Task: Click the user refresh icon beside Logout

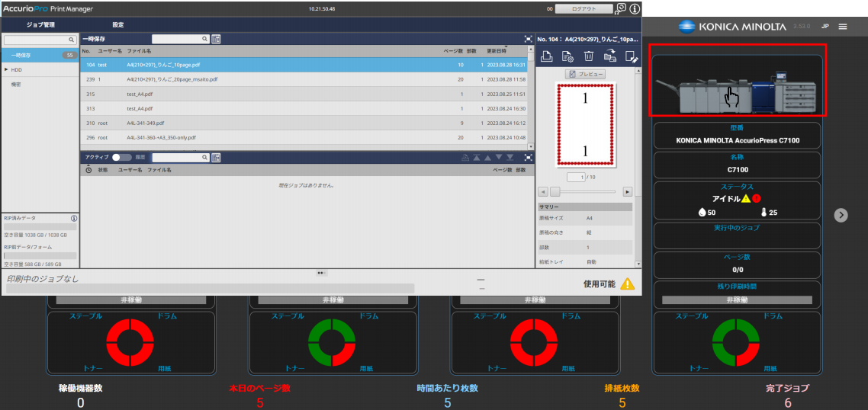Action: coord(621,8)
